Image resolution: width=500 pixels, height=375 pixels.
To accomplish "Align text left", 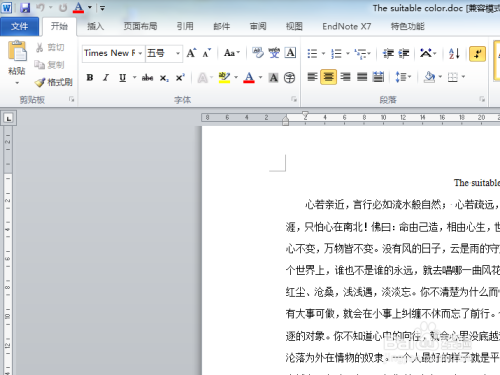I will [x=312, y=77].
